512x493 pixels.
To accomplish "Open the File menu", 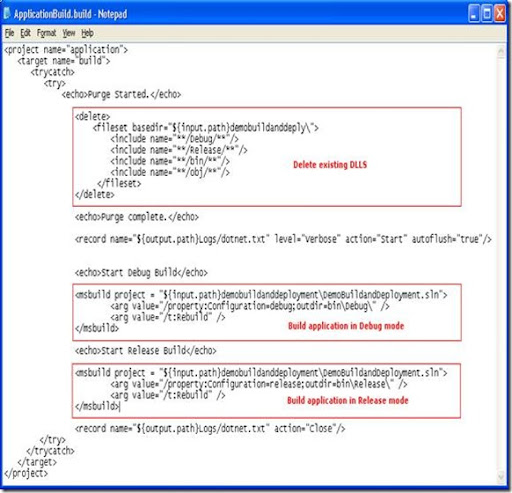I will tap(9, 33).
